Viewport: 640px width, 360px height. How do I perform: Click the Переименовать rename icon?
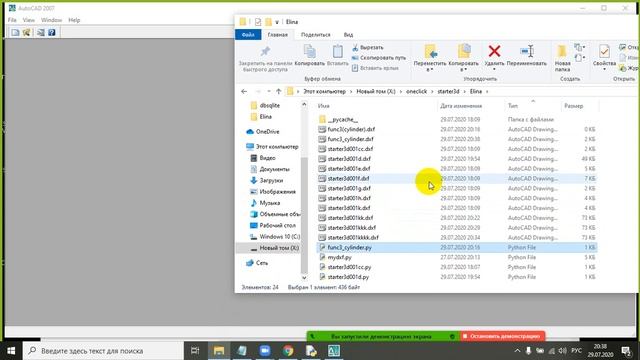[x=527, y=51]
